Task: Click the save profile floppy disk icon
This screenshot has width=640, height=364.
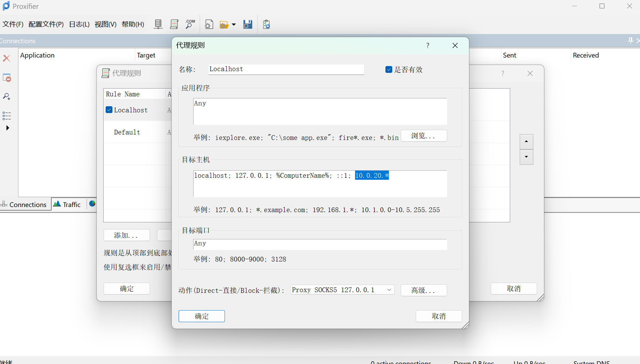Action: tap(248, 25)
